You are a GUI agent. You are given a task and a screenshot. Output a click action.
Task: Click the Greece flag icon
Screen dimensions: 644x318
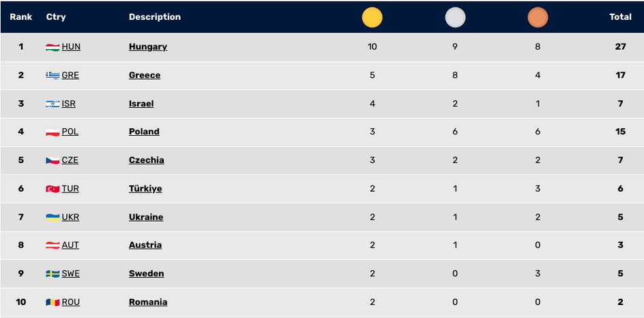coord(53,76)
